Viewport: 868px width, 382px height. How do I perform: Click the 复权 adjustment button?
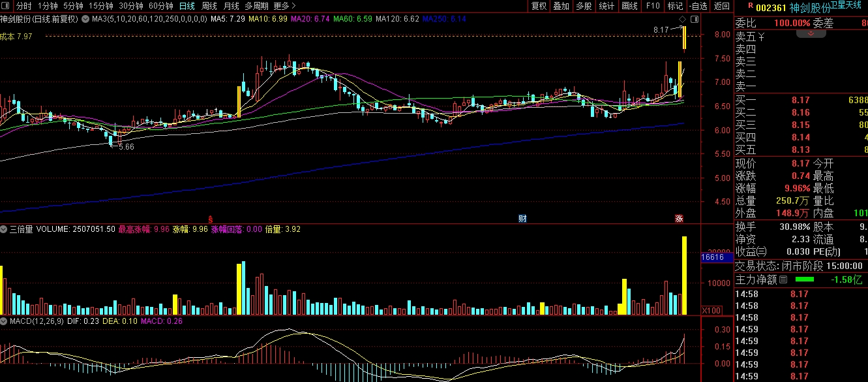(x=539, y=6)
